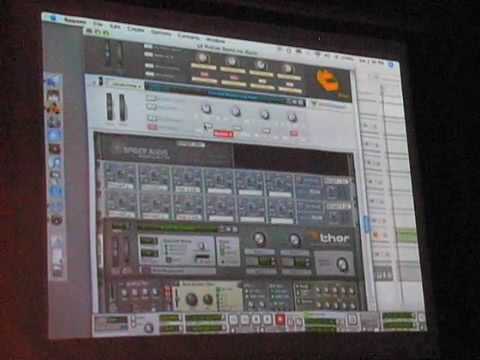The image size is (480, 360).
Task: Click the blue scrollbar handle beside the rack
Action: pos(366,223)
